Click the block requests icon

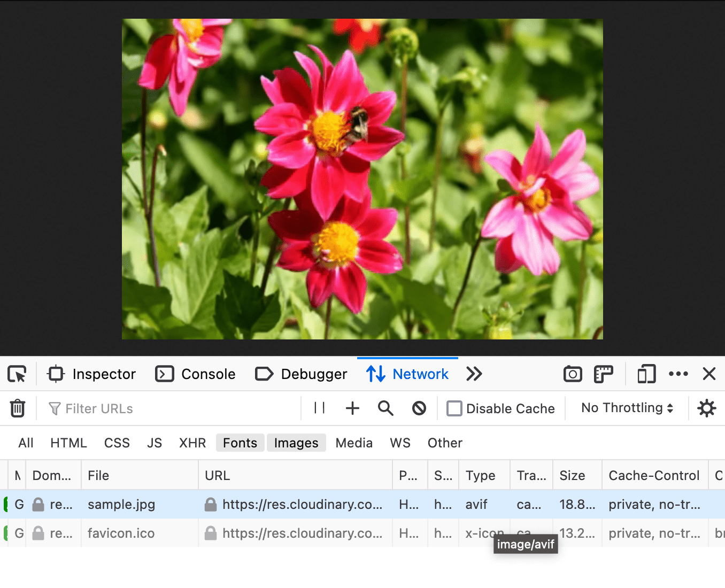click(x=419, y=408)
